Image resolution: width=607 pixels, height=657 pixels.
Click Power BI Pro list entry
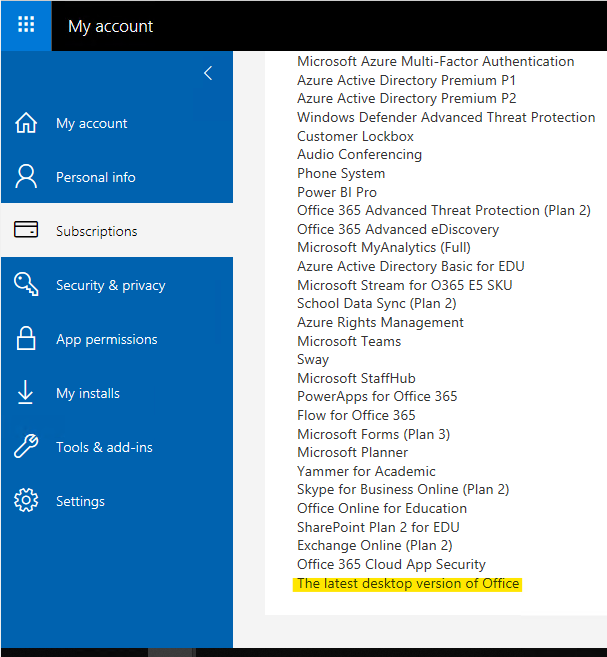pyautogui.click(x=337, y=192)
